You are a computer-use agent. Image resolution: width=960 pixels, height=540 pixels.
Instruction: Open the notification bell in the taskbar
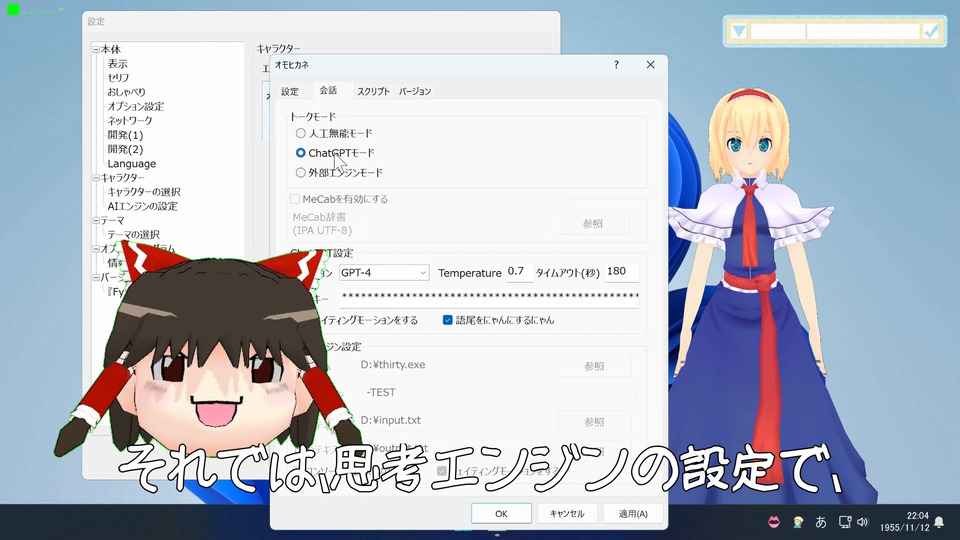(x=939, y=522)
